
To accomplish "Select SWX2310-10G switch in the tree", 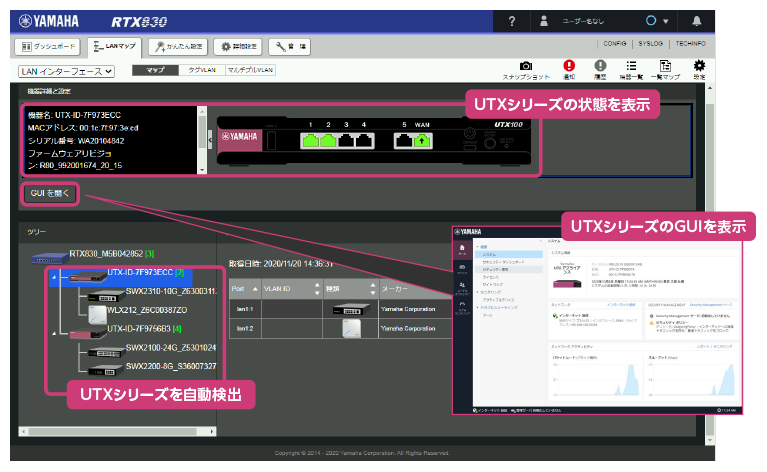I will tap(171, 291).
